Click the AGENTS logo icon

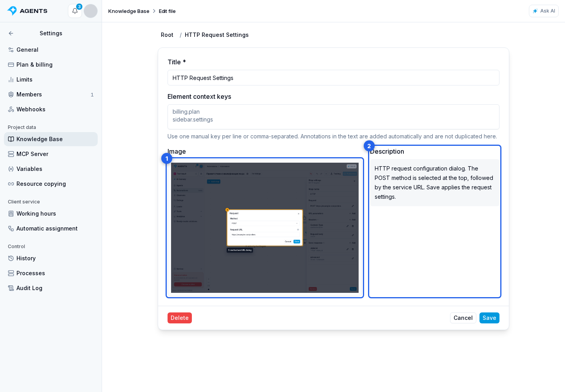(x=12, y=11)
